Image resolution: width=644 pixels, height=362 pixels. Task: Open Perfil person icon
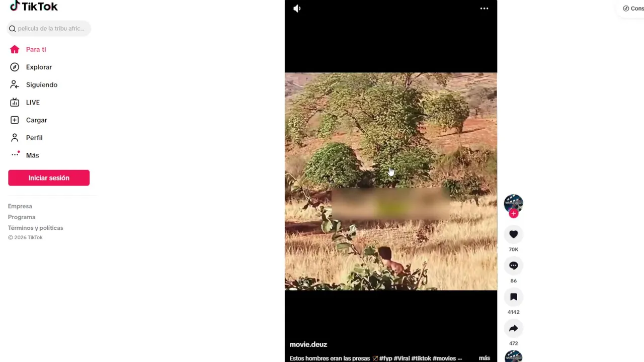click(15, 138)
